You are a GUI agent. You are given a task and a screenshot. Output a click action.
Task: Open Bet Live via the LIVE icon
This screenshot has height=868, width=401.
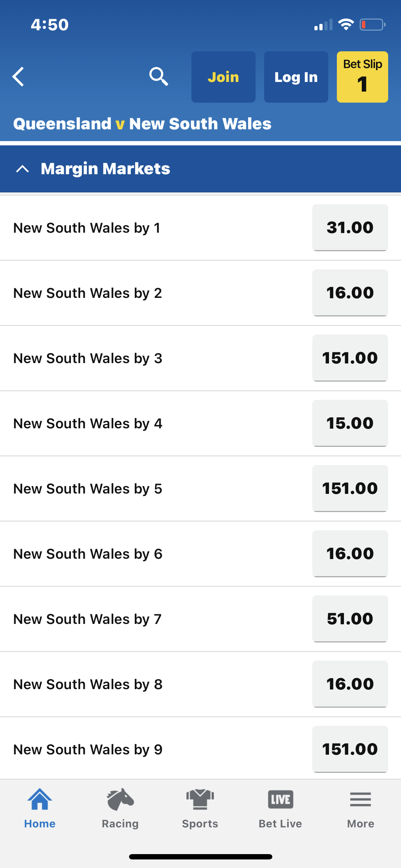(x=281, y=800)
